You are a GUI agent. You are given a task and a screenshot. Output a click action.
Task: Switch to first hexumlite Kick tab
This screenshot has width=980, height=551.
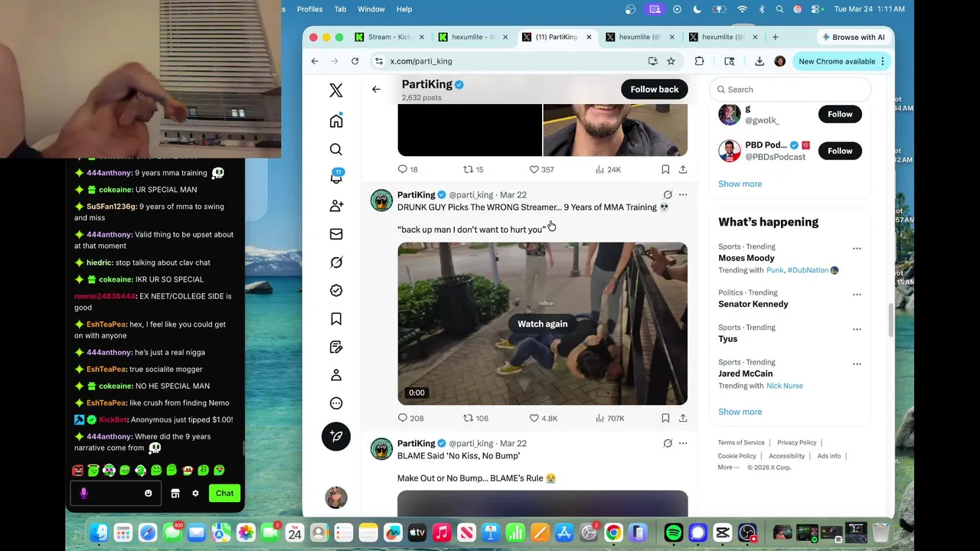[x=473, y=37]
